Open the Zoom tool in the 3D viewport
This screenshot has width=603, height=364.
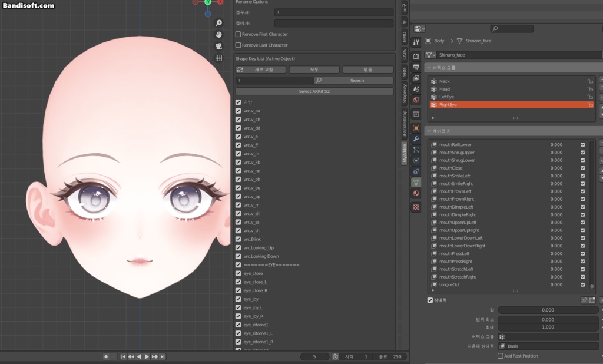click(218, 23)
